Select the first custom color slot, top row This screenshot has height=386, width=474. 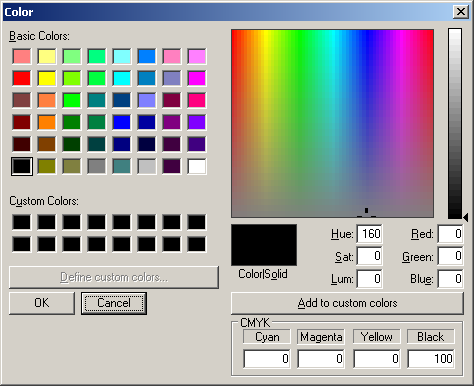22,222
